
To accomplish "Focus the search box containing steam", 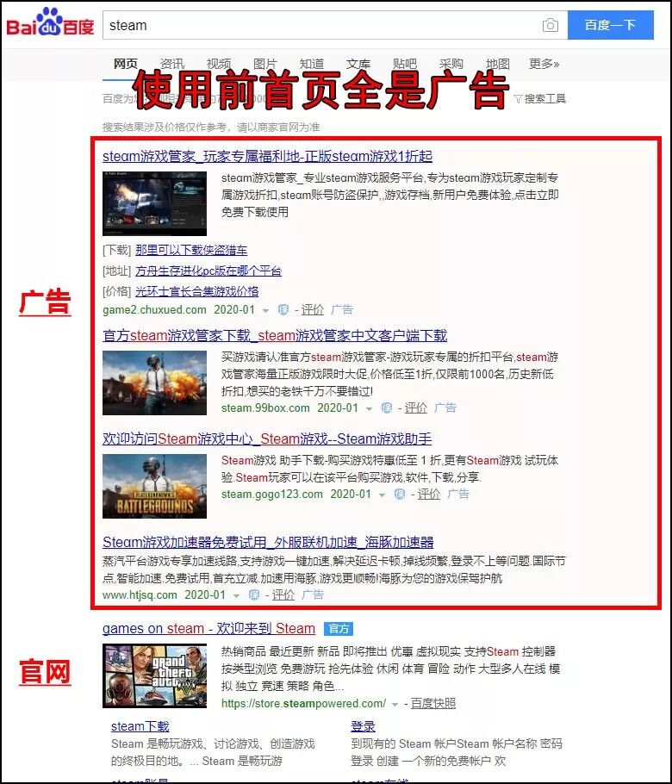I will point(335,25).
